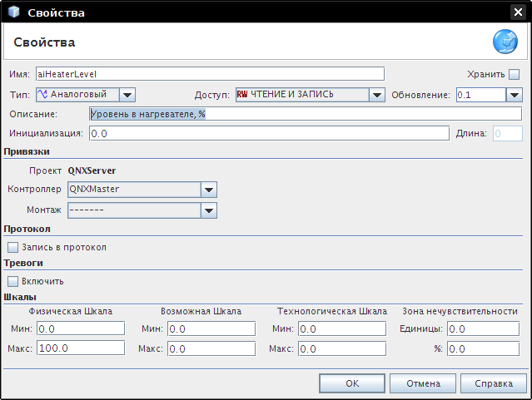Open the Тип dropdown arrow
The height and width of the screenshot is (400, 532).
[127, 95]
